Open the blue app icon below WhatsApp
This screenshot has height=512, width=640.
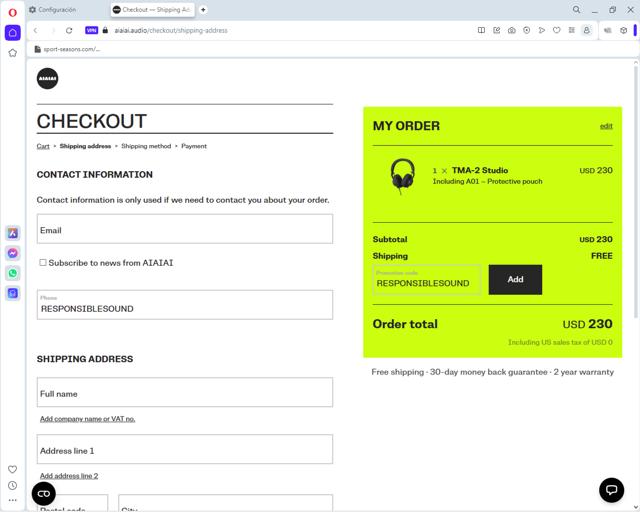point(13,293)
